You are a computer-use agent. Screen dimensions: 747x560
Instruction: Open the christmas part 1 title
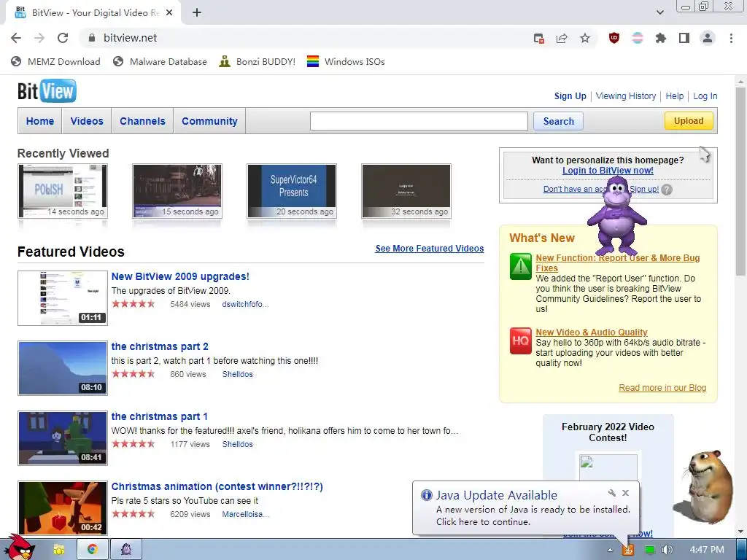point(159,416)
